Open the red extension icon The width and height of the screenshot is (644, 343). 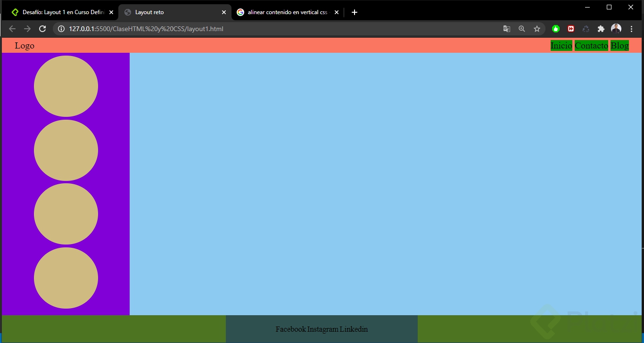[x=571, y=29]
